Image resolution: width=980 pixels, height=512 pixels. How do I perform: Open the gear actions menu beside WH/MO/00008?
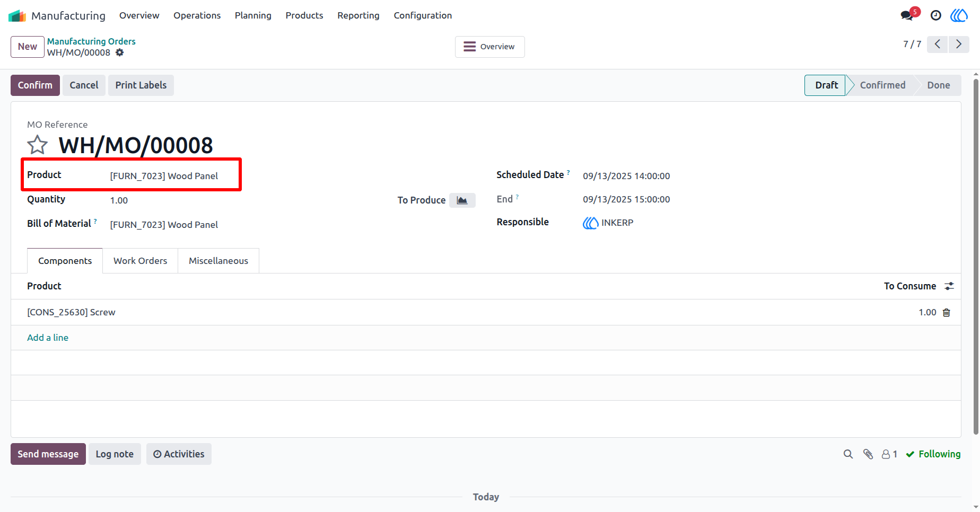click(x=120, y=52)
